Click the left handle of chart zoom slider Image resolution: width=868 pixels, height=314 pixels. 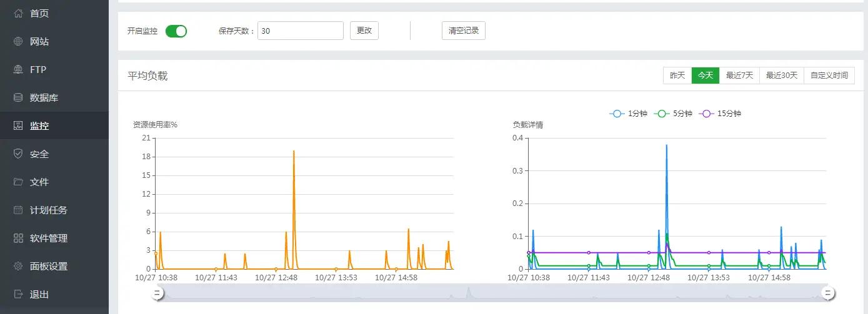(157, 293)
